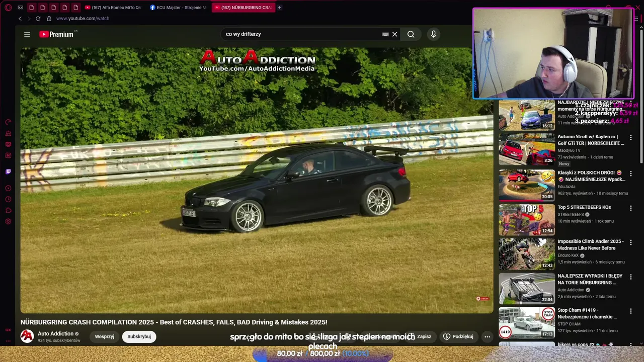Screen dimensions: 644x362
Task: Open sidebar three-dots customize menu
Action: [x=8, y=341]
